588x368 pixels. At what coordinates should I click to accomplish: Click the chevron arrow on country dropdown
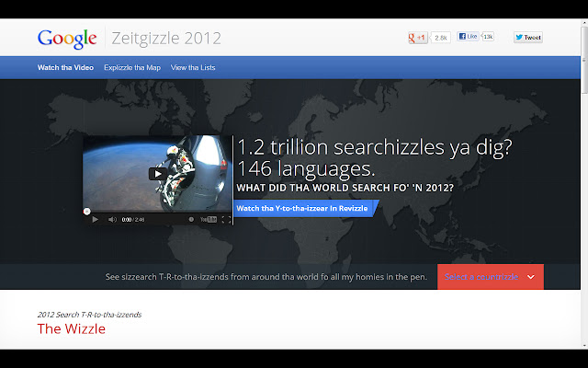pyautogui.click(x=531, y=277)
